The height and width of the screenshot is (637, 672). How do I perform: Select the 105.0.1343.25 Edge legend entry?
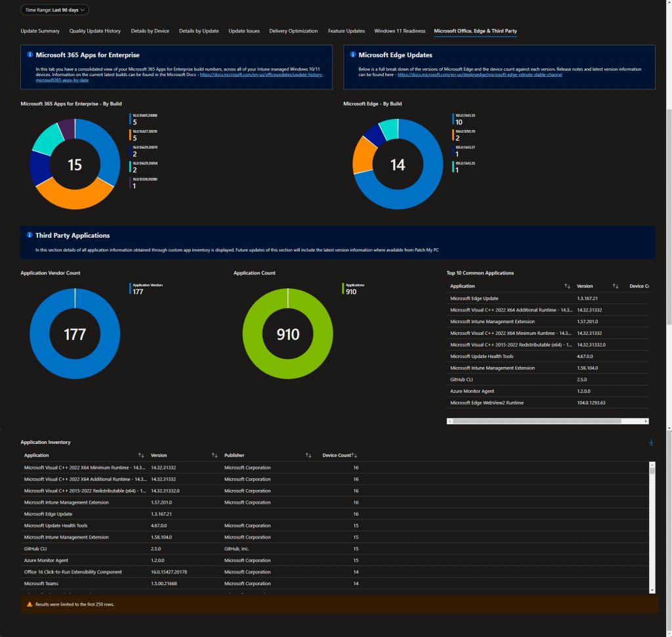(x=464, y=167)
